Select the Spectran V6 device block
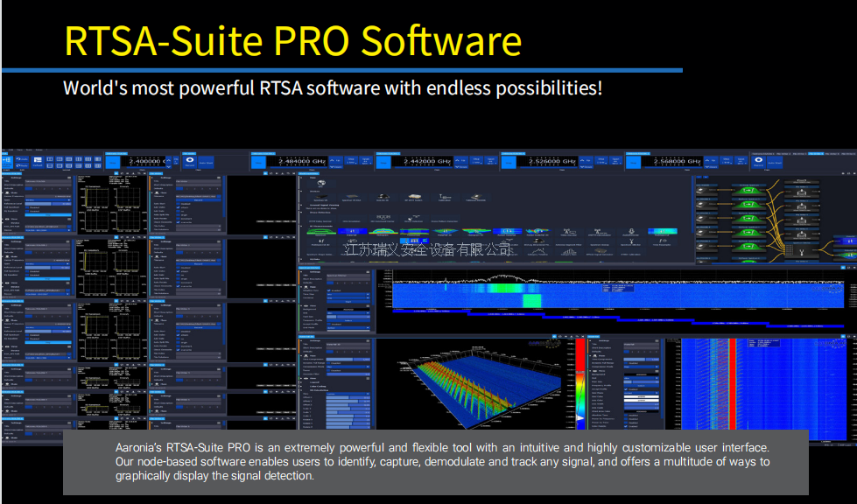857x504 pixels. [x=321, y=198]
